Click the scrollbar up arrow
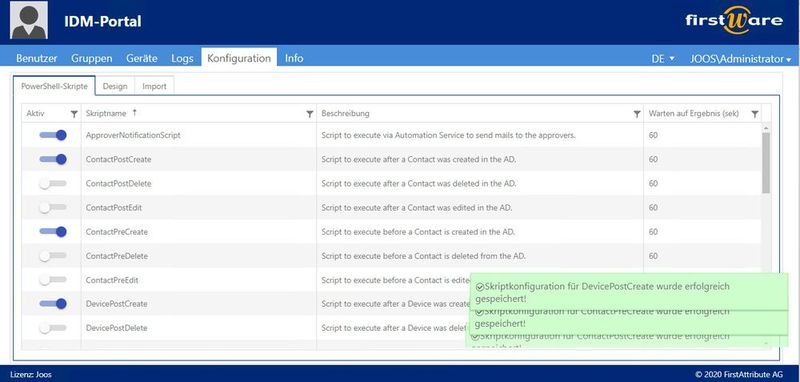This screenshot has height=382, width=800. pos(766,128)
